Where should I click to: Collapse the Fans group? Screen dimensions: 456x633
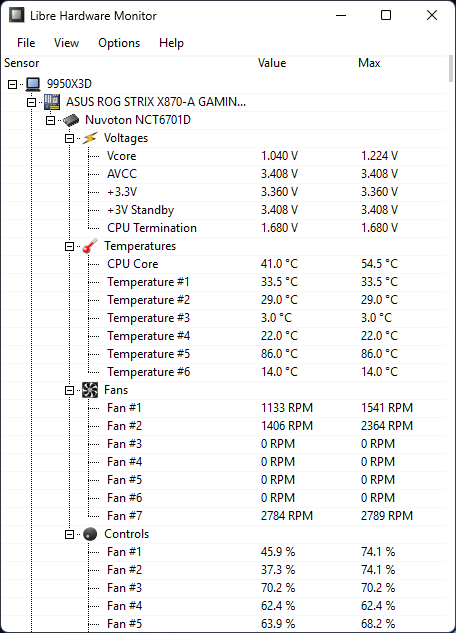click(x=69, y=390)
